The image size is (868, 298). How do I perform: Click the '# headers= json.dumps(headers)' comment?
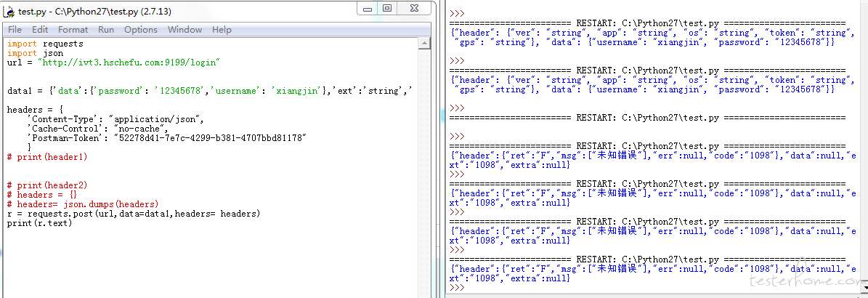coord(83,204)
